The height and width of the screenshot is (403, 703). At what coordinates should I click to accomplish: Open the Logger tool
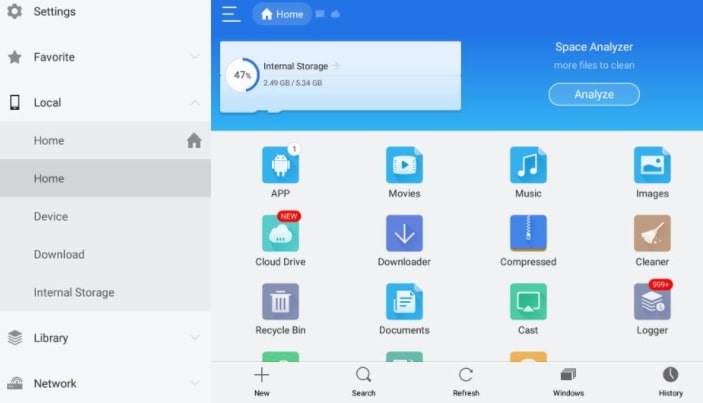coord(652,301)
